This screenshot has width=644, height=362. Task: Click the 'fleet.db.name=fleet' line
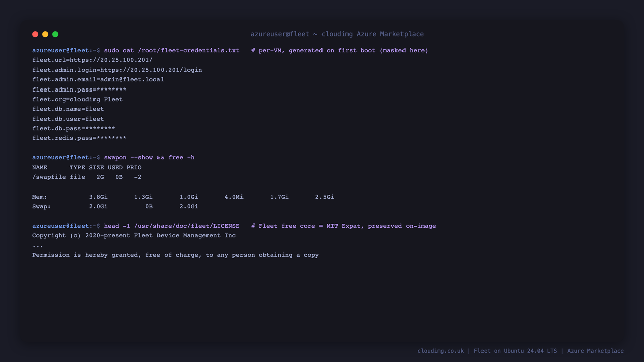tap(68, 109)
